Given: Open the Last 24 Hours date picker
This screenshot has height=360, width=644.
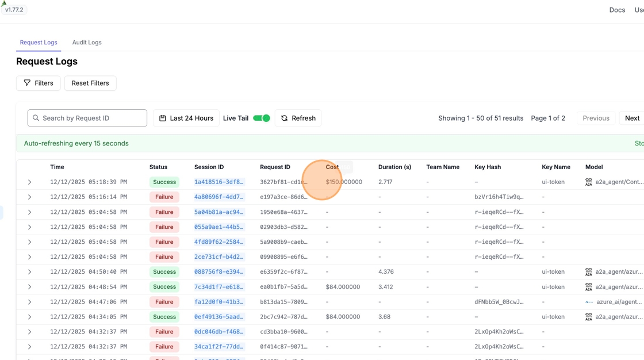Looking at the screenshot, I should (186, 118).
